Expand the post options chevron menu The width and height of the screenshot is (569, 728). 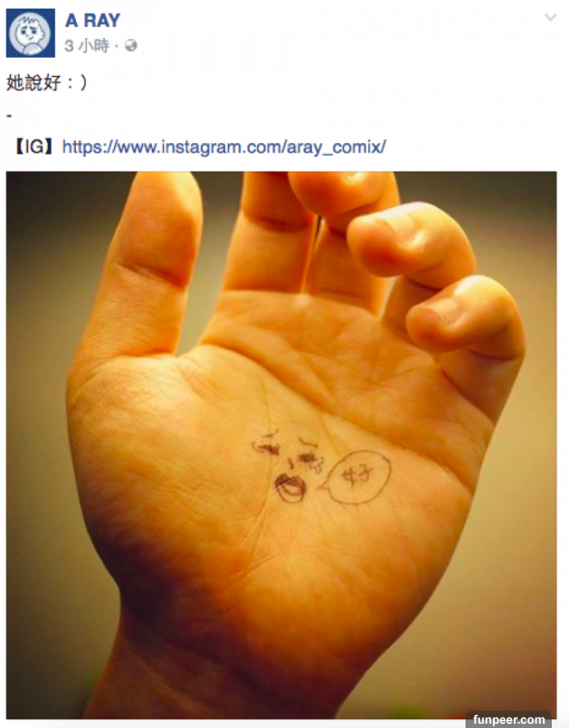tap(550, 17)
